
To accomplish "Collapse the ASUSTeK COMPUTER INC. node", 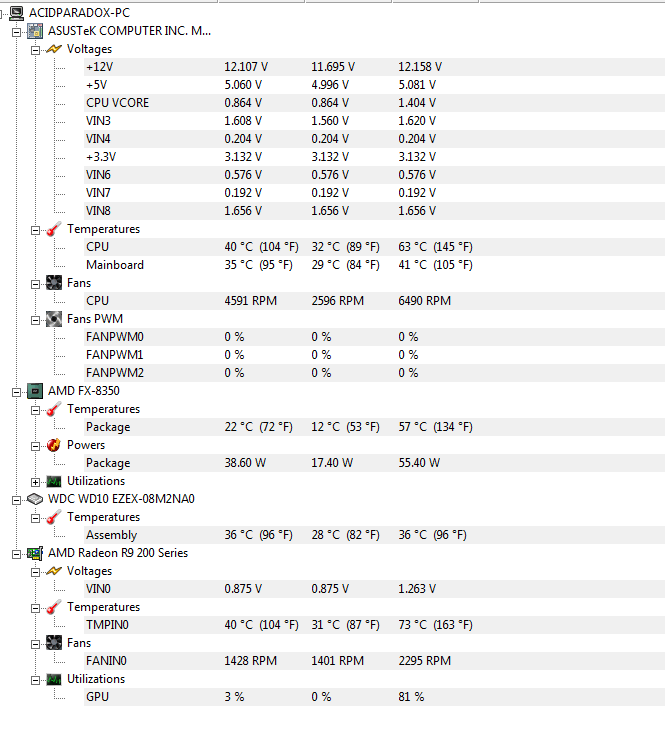I will pos(17,32).
